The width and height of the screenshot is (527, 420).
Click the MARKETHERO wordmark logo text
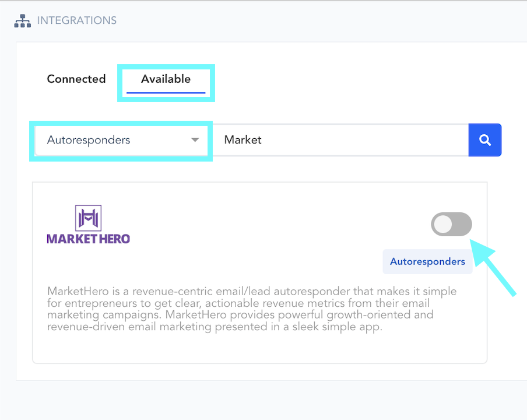(88, 239)
